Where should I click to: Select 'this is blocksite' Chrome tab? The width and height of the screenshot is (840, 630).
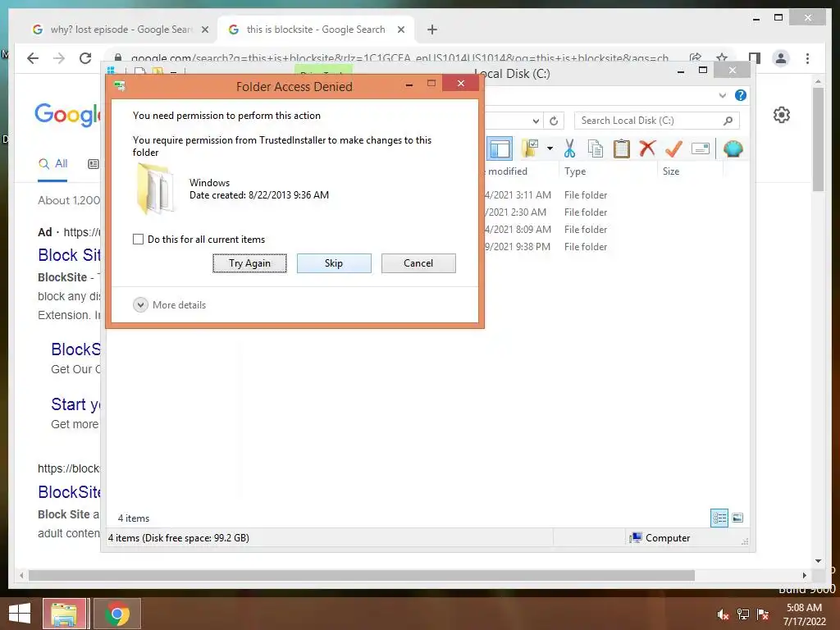tap(315, 30)
